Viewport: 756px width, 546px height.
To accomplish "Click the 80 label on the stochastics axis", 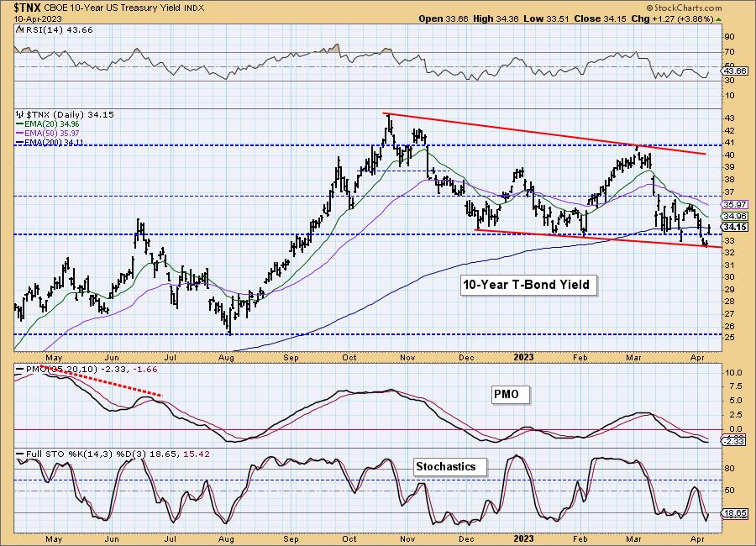I will point(729,469).
